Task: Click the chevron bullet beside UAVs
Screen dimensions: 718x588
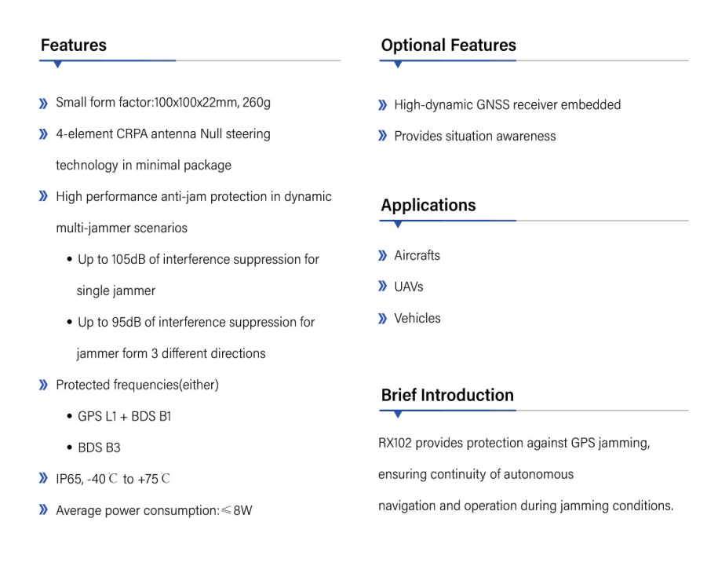Action: [x=382, y=287]
